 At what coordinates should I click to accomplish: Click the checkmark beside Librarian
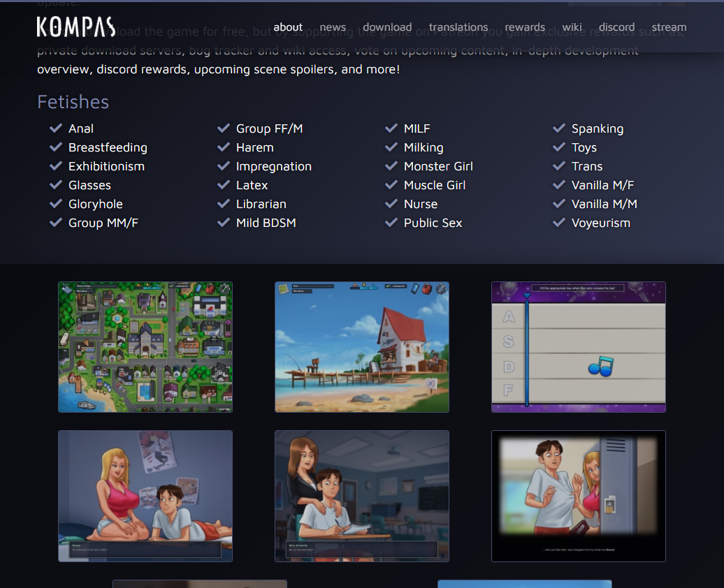tap(224, 203)
